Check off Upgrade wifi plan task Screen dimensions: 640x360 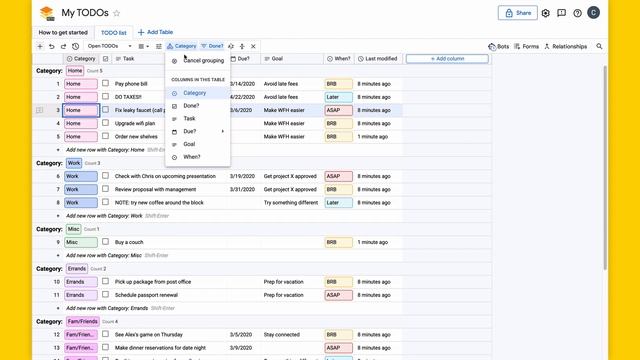pyautogui.click(x=105, y=123)
